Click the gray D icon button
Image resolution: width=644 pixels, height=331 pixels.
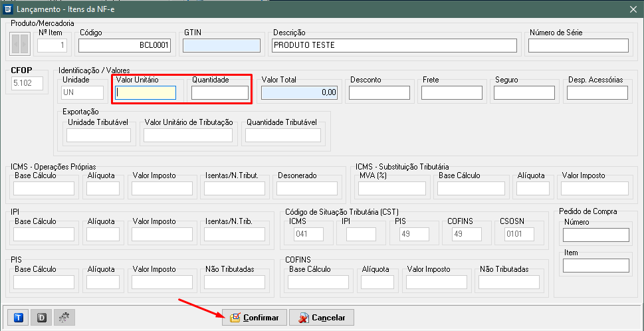pyautogui.click(x=41, y=318)
